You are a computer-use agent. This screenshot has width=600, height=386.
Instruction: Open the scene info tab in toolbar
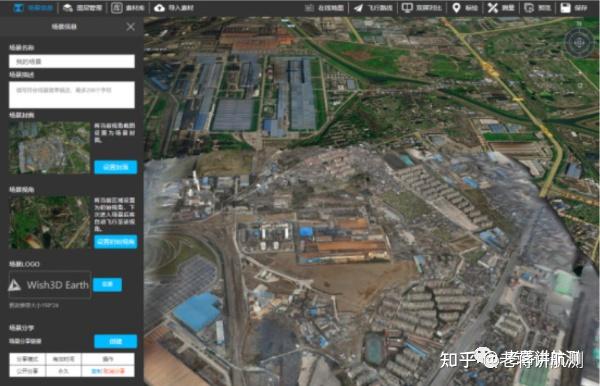coord(33,8)
